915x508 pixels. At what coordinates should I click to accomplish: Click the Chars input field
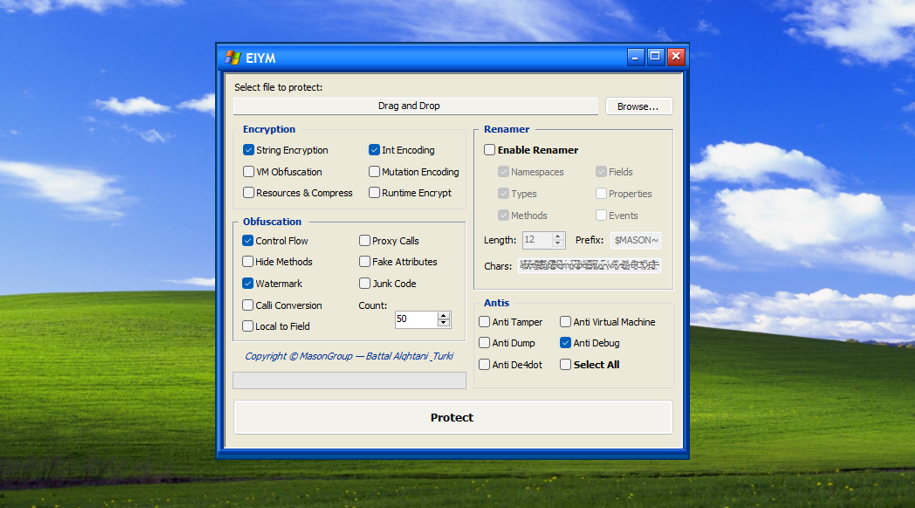[589, 265]
